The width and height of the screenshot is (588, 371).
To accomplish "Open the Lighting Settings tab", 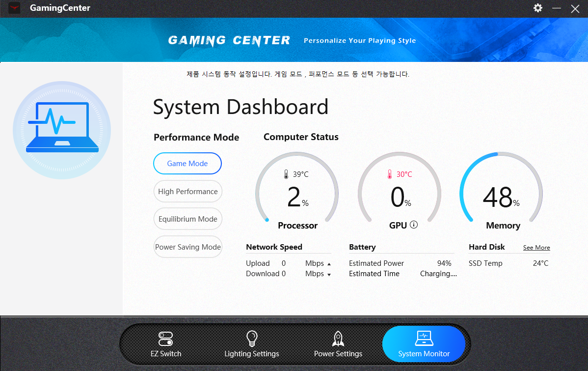I will click(x=252, y=344).
